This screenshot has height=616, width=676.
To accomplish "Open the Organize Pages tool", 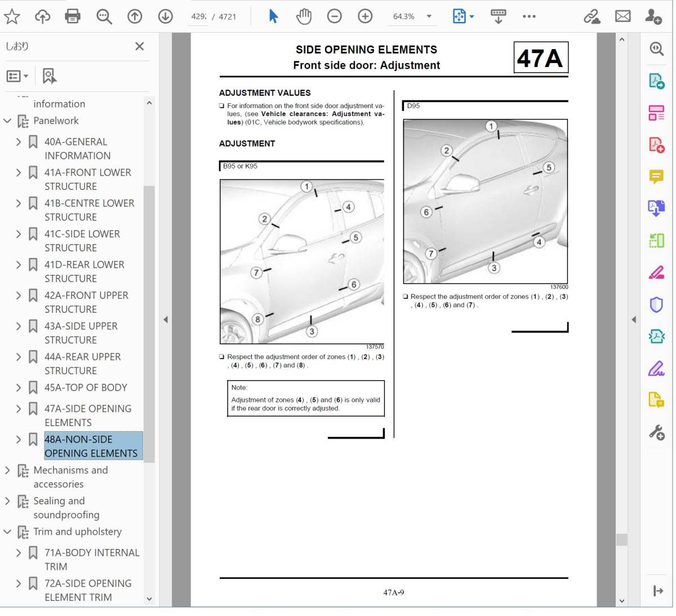I will [656, 113].
